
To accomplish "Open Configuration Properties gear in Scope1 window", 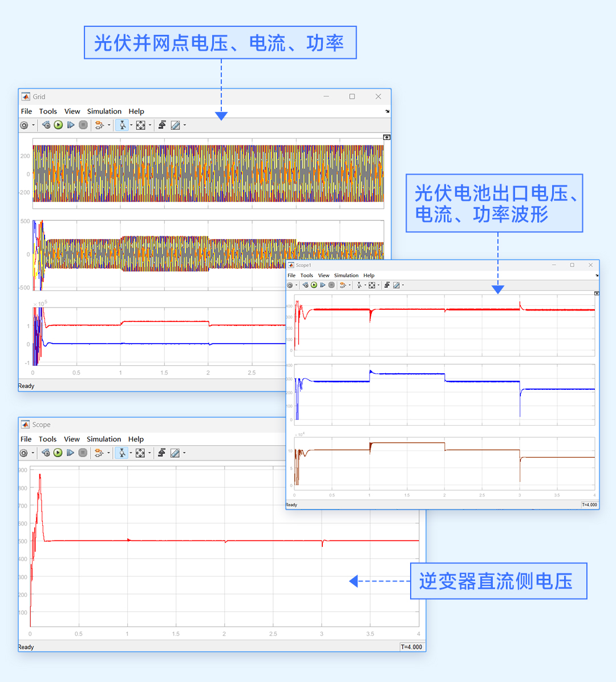I will click(290, 285).
